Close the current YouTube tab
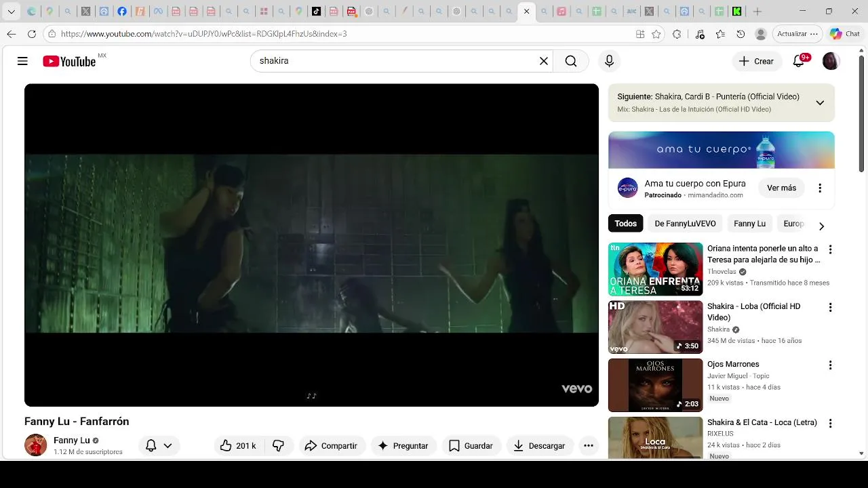 click(x=526, y=12)
